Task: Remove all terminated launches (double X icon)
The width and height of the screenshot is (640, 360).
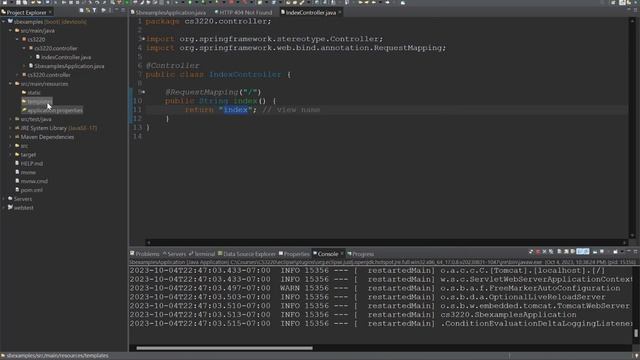Action: [x=551, y=251]
